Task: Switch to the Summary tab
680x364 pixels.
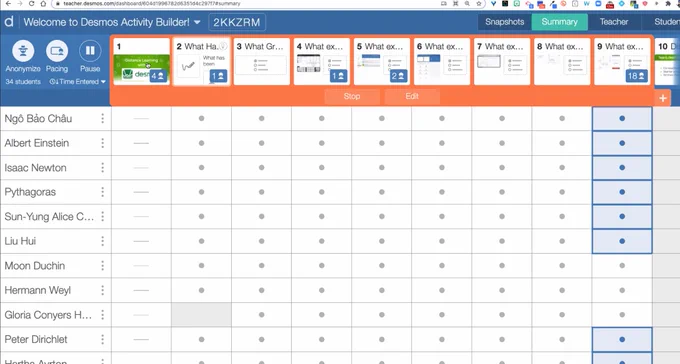Action: tap(559, 22)
